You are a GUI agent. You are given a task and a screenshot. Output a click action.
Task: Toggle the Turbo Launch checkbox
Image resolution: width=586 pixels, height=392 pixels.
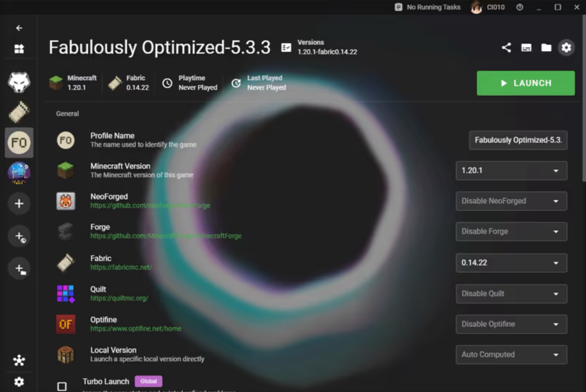62,386
